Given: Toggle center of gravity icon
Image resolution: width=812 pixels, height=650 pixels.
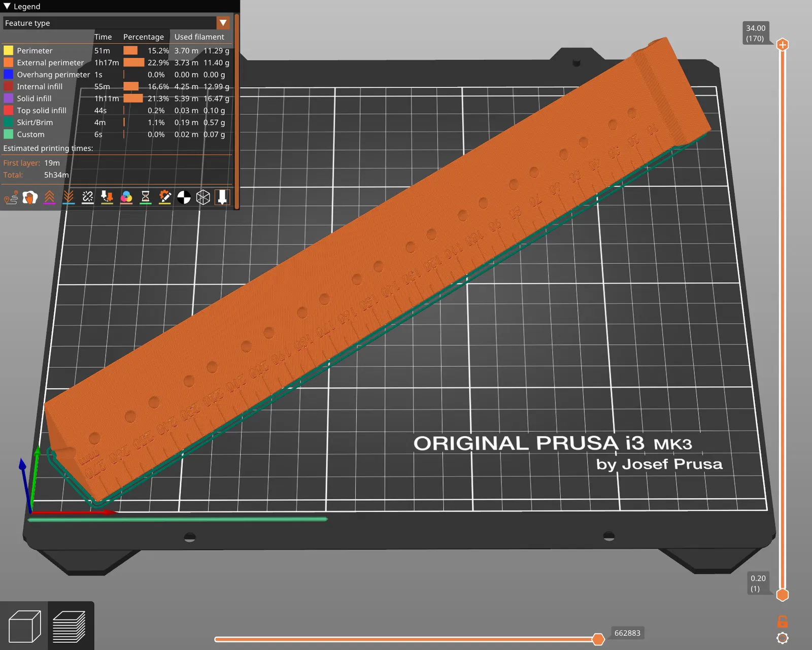Looking at the screenshot, I should click(184, 197).
